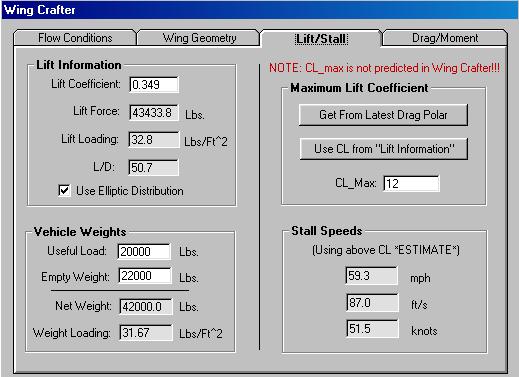This screenshot has height=377, width=519.
Task: Click Use CL from "Lift Information" button
Action: tap(384, 149)
